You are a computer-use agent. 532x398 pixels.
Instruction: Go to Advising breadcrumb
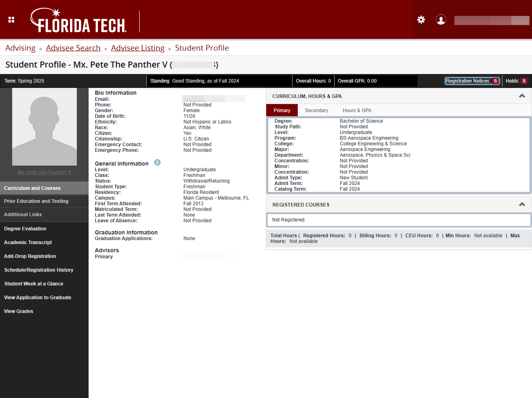[x=21, y=48]
